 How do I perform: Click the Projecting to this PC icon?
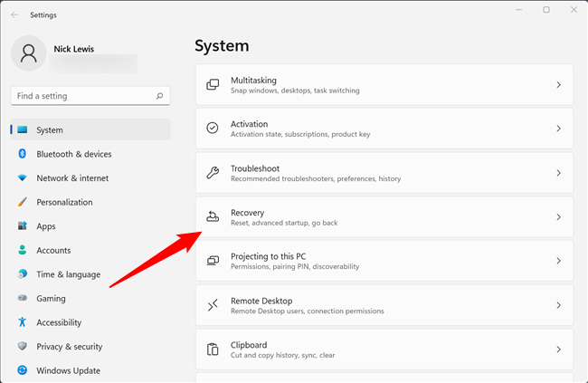213,261
